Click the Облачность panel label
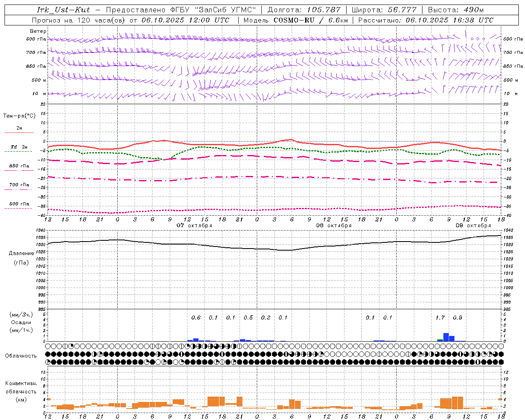 pyautogui.click(x=21, y=356)
